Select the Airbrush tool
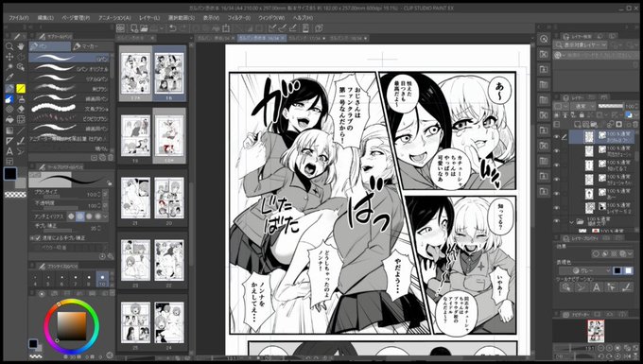 point(21,98)
